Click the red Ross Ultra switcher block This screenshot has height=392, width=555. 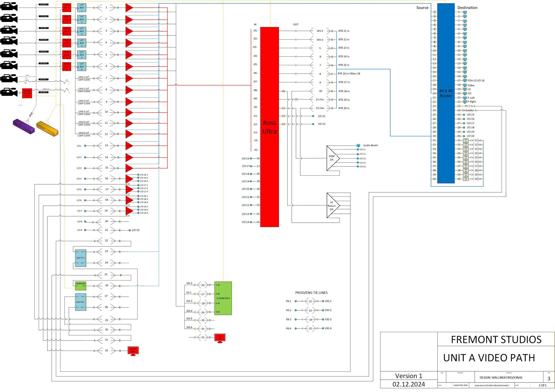click(269, 127)
